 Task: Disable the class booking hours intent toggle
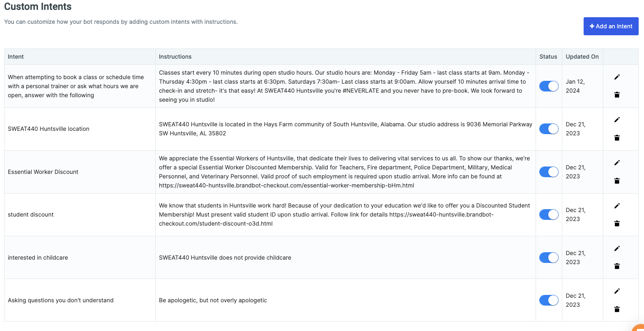[x=549, y=86]
